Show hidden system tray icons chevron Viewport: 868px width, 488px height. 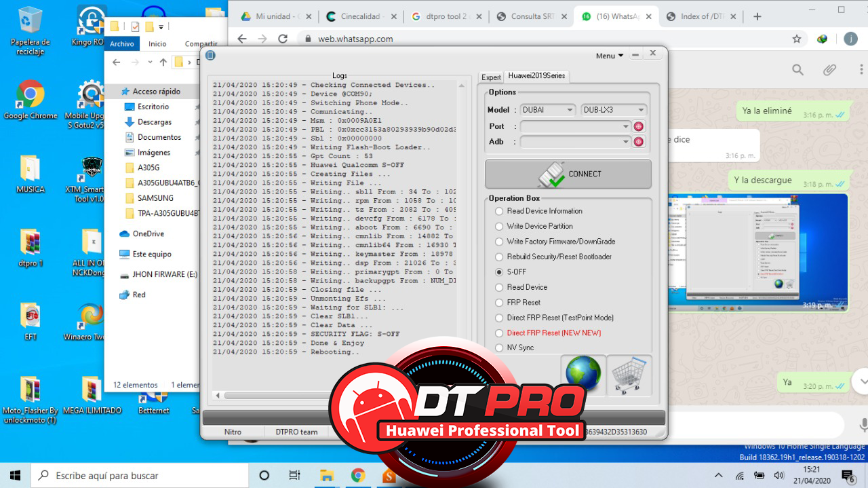point(719,475)
